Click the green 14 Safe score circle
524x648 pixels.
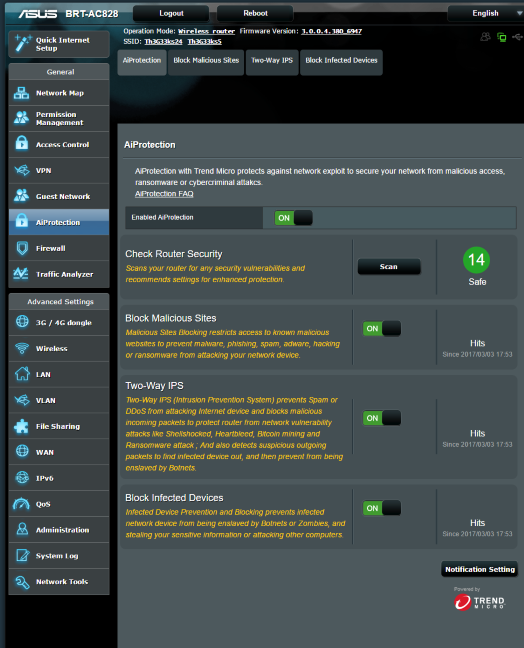click(476, 260)
